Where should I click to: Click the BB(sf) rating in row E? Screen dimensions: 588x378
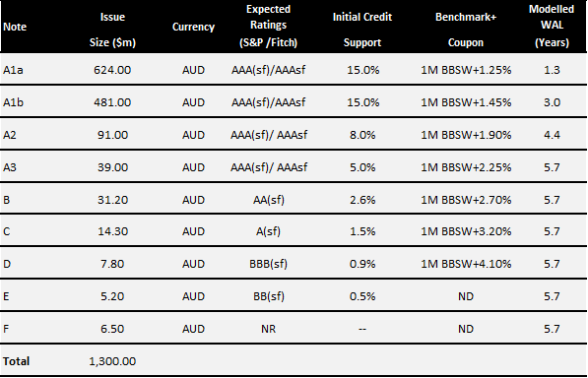(x=269, y=296)
